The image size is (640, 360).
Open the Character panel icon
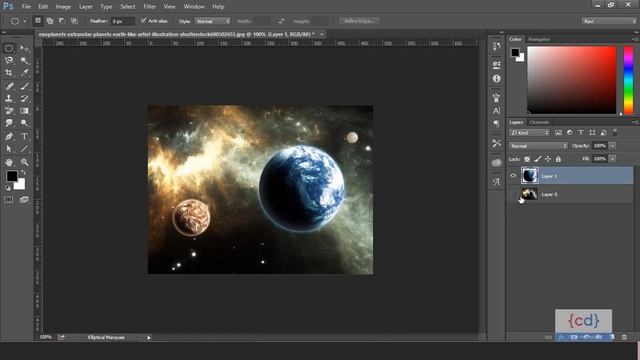point(496,111)
